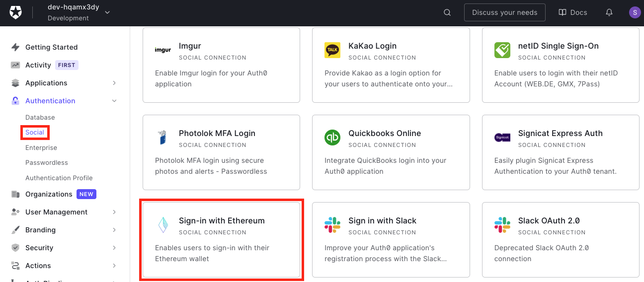This screenshot has width=644, height=282.
Task: Open the Sign-in with Ethereum title
Action: click(222, 220)
